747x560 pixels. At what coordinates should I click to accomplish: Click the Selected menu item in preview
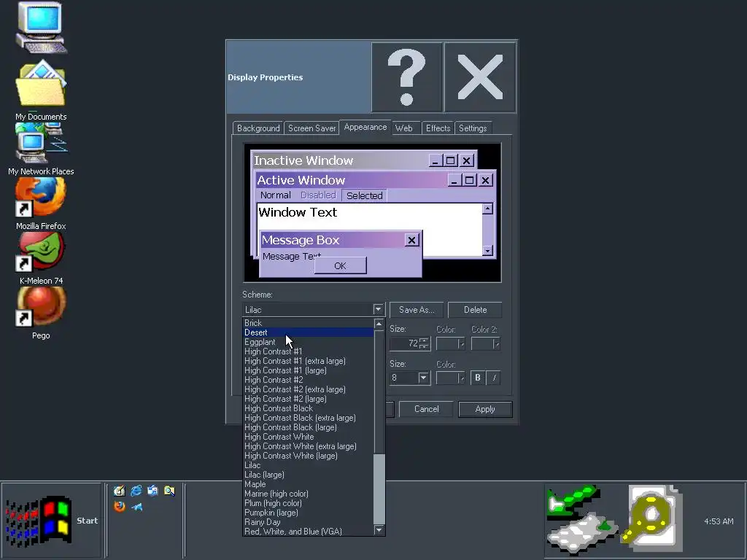coord(365,195)
